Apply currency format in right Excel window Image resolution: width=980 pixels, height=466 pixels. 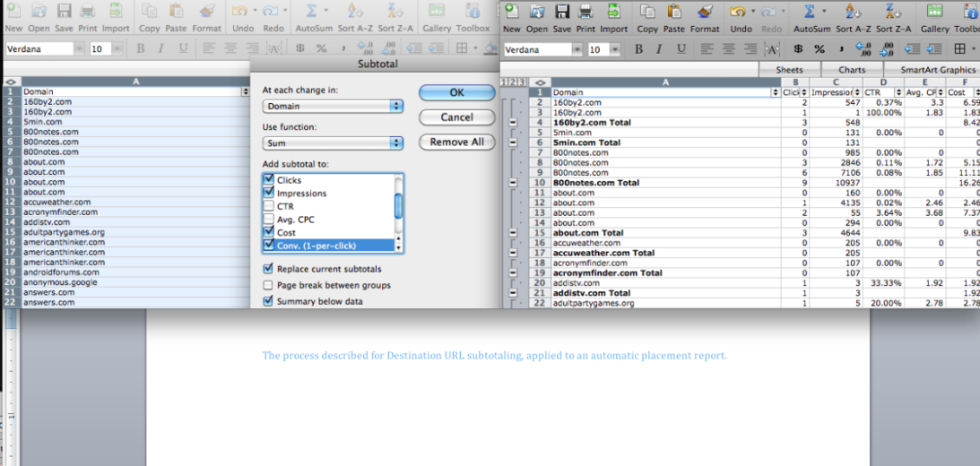798,49
